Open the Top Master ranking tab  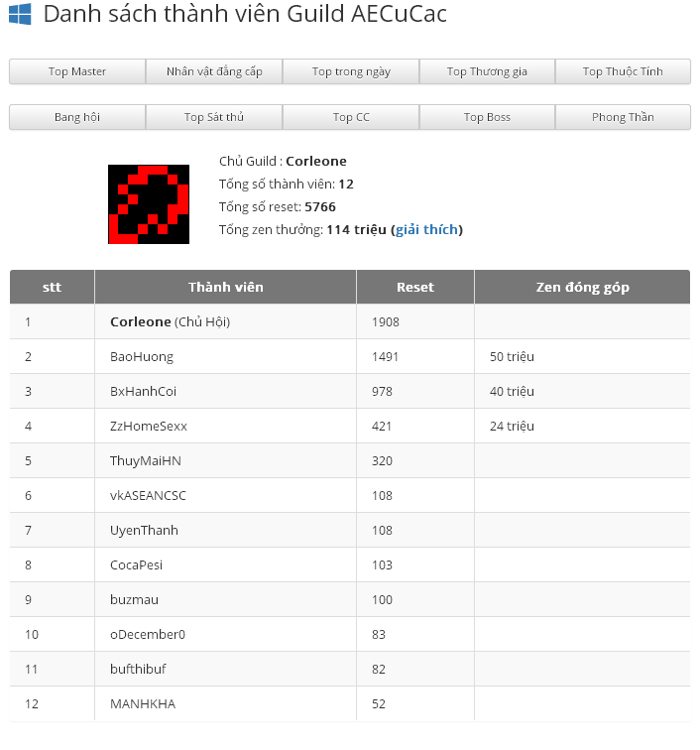[77, 71]
